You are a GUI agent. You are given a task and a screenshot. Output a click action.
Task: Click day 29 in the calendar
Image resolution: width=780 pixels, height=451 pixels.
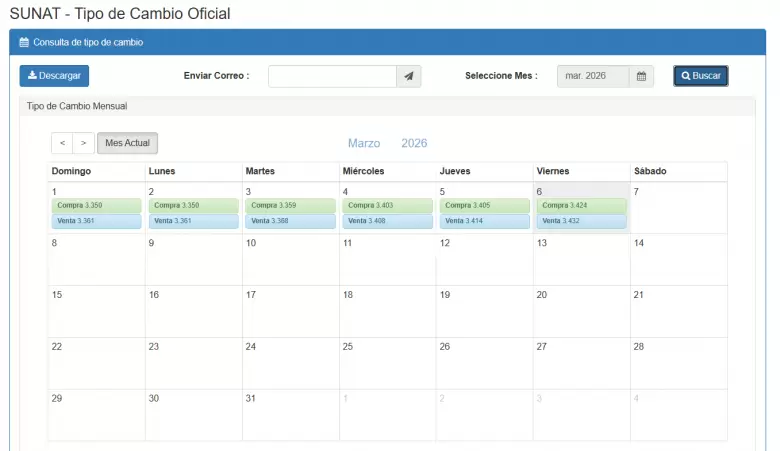pos(57,398)
